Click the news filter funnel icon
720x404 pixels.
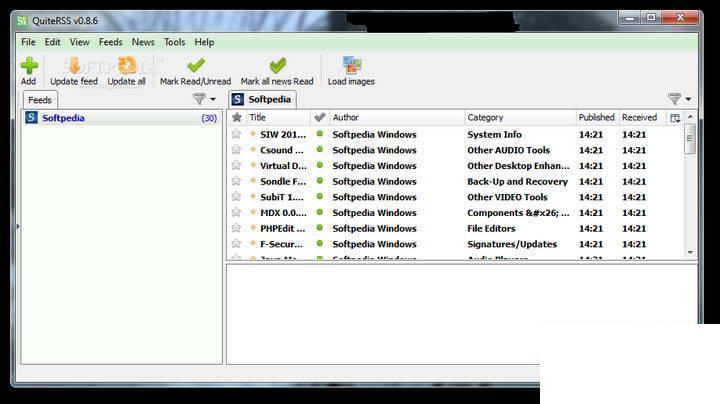point(674,98)
